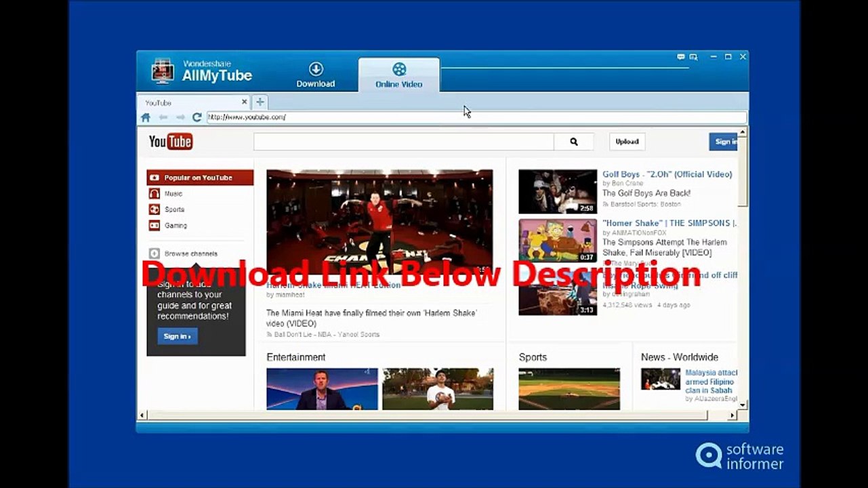Image resolution: width=868 pixels, height=488 pixels.
Task: Click the magnifier search button
Action: point(574,142)
